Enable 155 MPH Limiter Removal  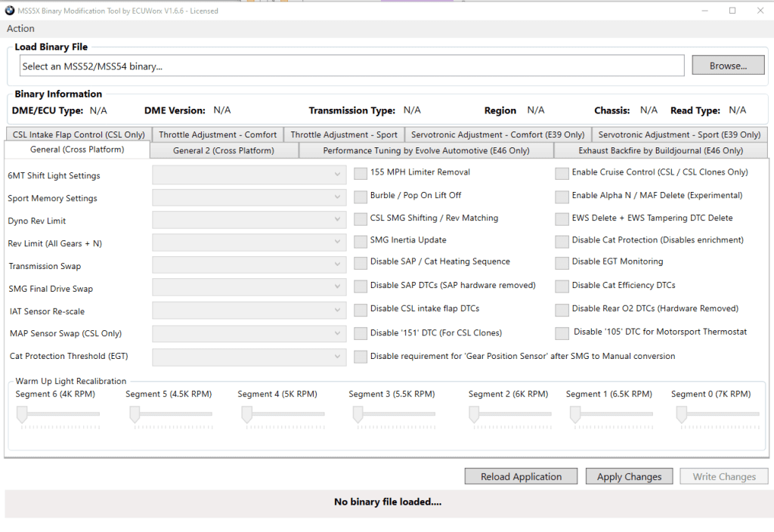point(361,172)
